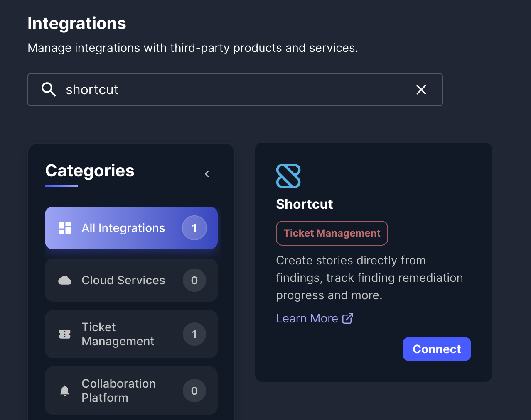The height and width of the screenshot is (420, 531).
Task: Click the bell icon for Collaboration Platform
Action: [x=65, y=391]
